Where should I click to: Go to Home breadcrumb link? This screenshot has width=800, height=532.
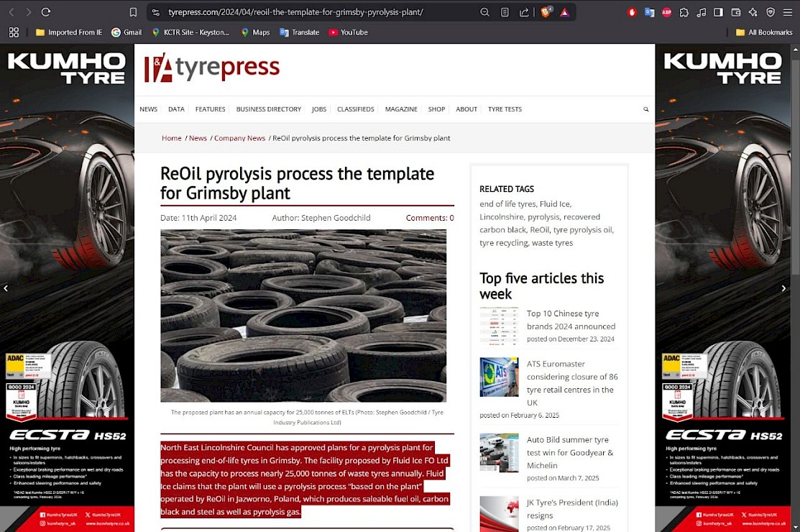(x=171, y=138)
